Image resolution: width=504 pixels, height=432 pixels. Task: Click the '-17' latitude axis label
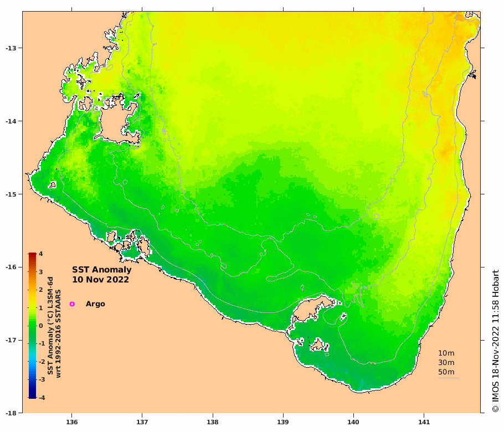[x=11, y=340]
